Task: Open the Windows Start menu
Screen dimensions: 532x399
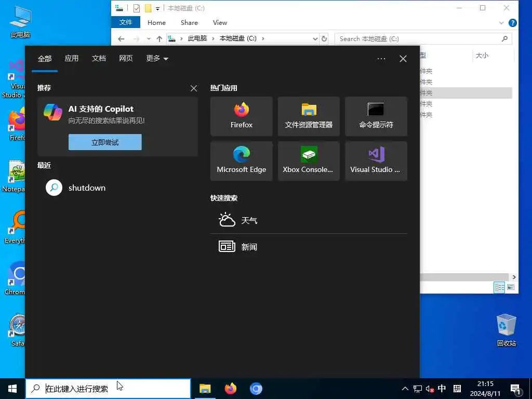Action: [x=12, y=389]
